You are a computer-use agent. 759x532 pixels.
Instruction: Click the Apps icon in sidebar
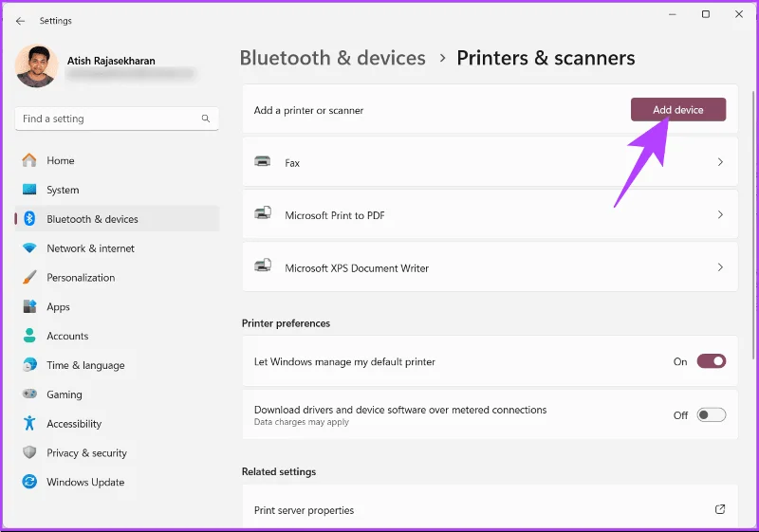point(29,306)
